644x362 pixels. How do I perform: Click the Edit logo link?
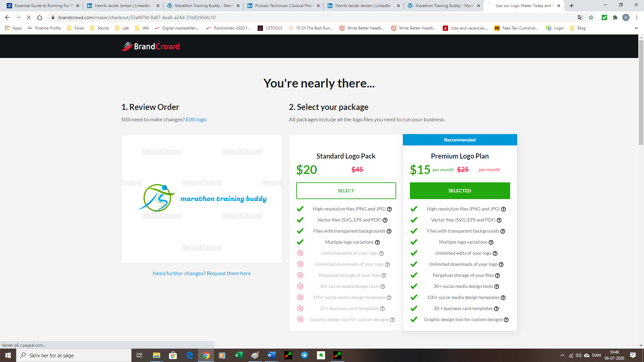[x=196, y=120]
